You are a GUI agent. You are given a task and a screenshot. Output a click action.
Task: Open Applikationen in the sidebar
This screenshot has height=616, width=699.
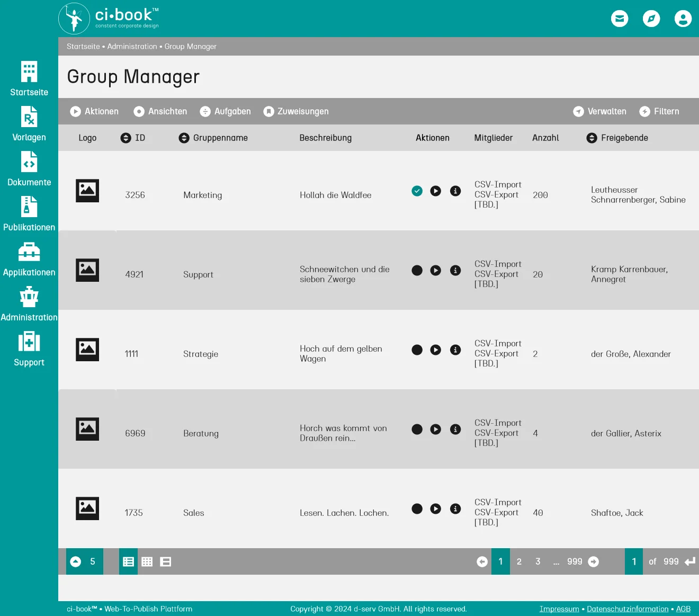tap(29, 258)
